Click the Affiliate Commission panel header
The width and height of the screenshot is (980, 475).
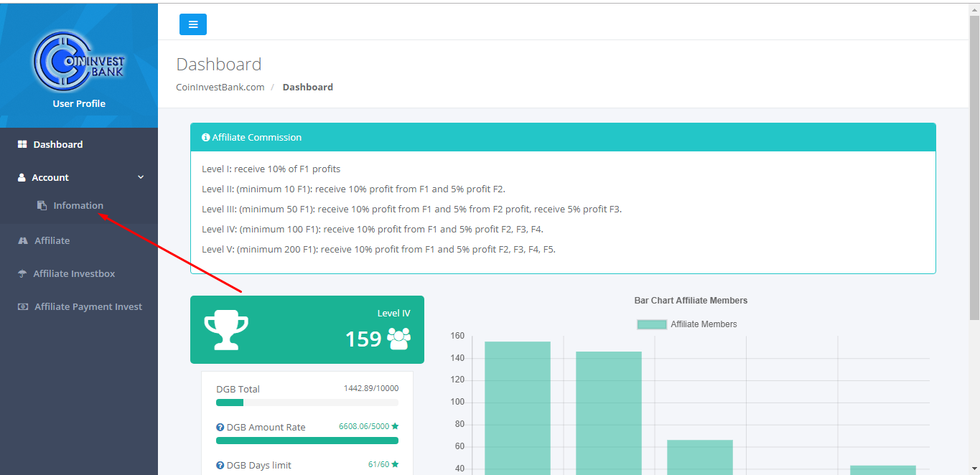coord(563,137)
